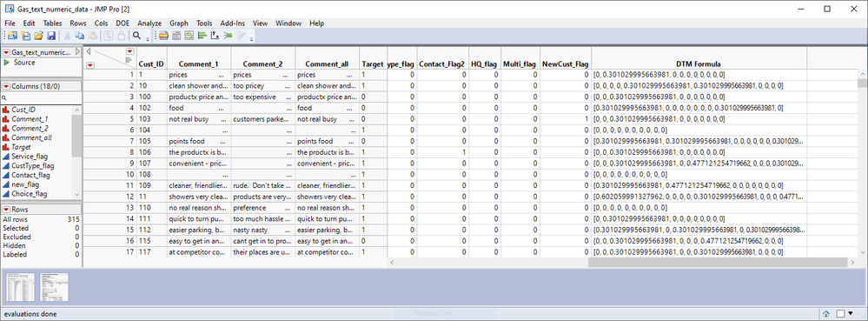The image size is (868, 321).
Task: Open the Rows menu
Action: point(78,23)
